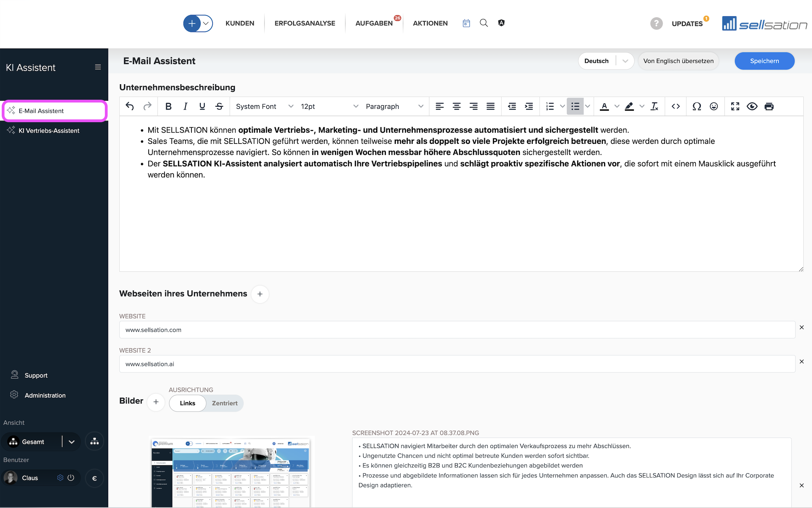Image resolution: width=812 pixels, height=508 pixels.
Task: Justify the text
Action: pyautogui.click(x=491, y=106)
